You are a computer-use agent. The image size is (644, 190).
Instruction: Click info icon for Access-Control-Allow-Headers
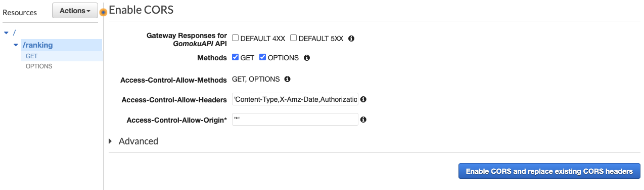click(x=363, y=99)
